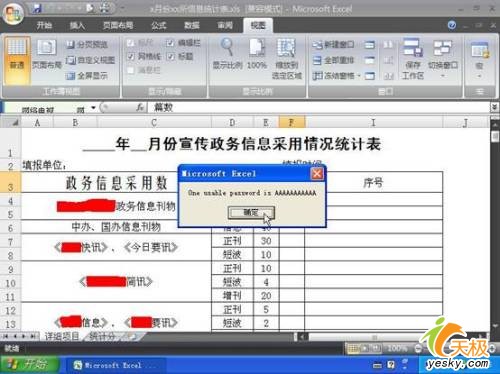Open 新建窗口 new window
The image size is (500, 374).
point(333,44)
